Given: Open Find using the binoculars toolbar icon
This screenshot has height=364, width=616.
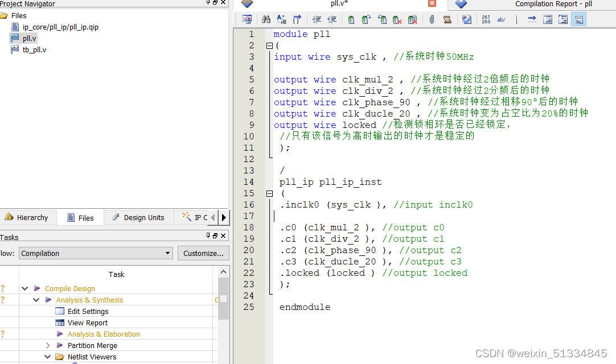Looking at the screenshot, I should click(x=266, y=19).
